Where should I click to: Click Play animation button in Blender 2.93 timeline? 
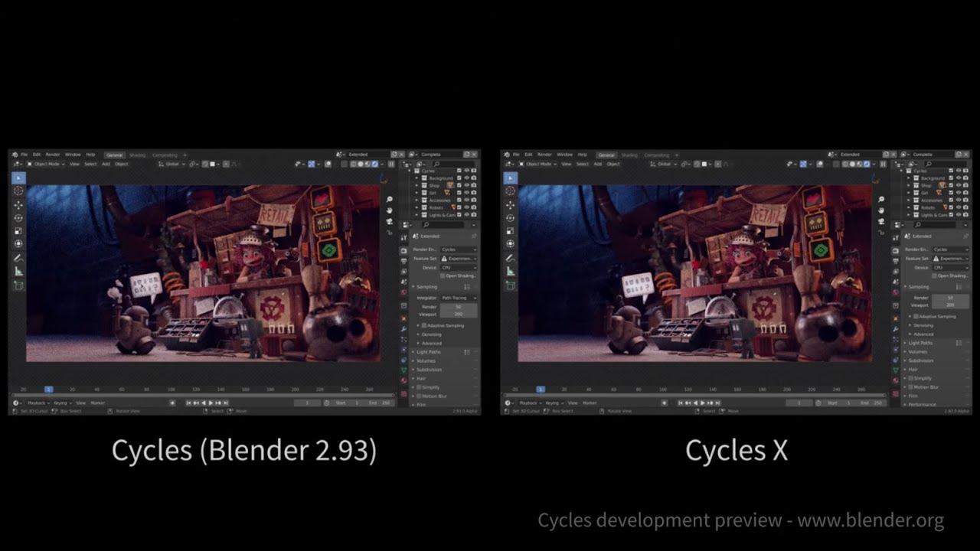tap(211, 403)
